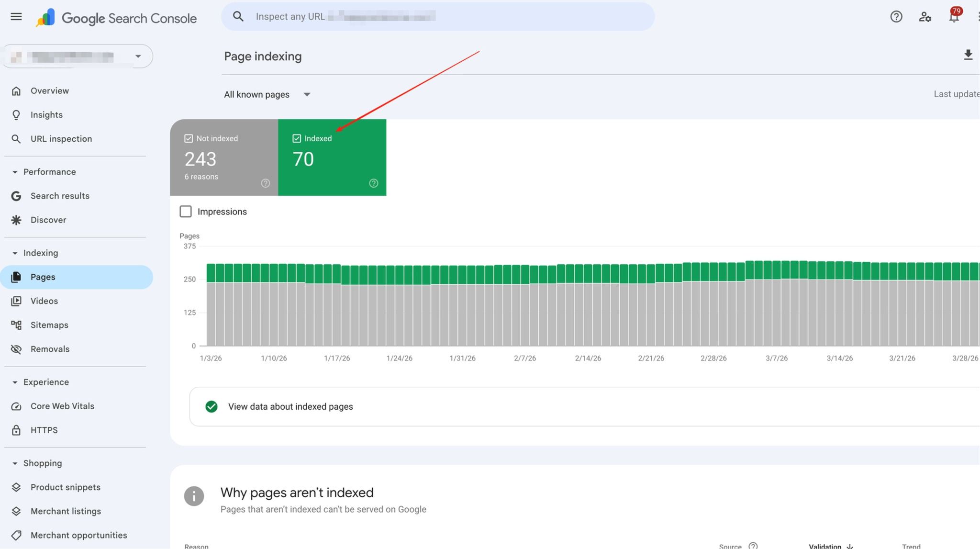The image size is (980, 549).
Task: Open the hamburger main menu
Action: (x=16, y=17)
